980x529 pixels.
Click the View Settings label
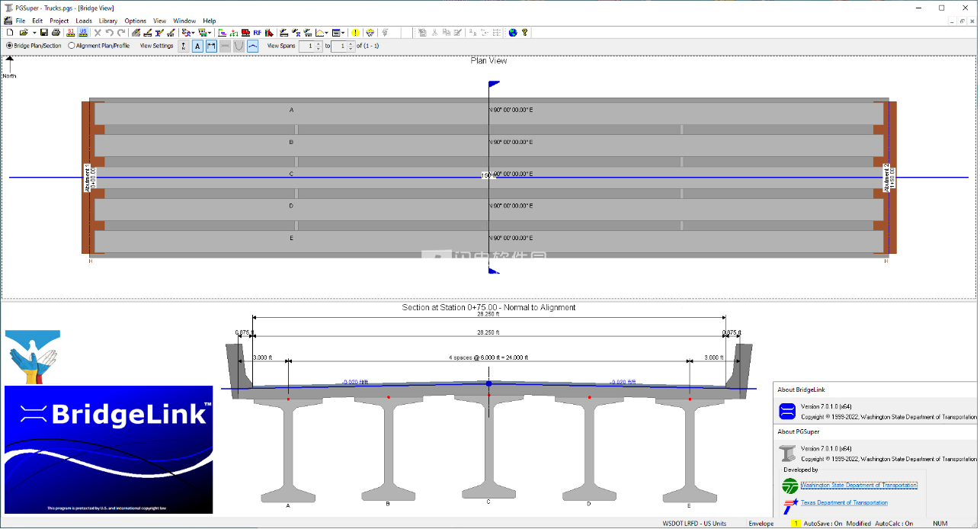point(156,46)
